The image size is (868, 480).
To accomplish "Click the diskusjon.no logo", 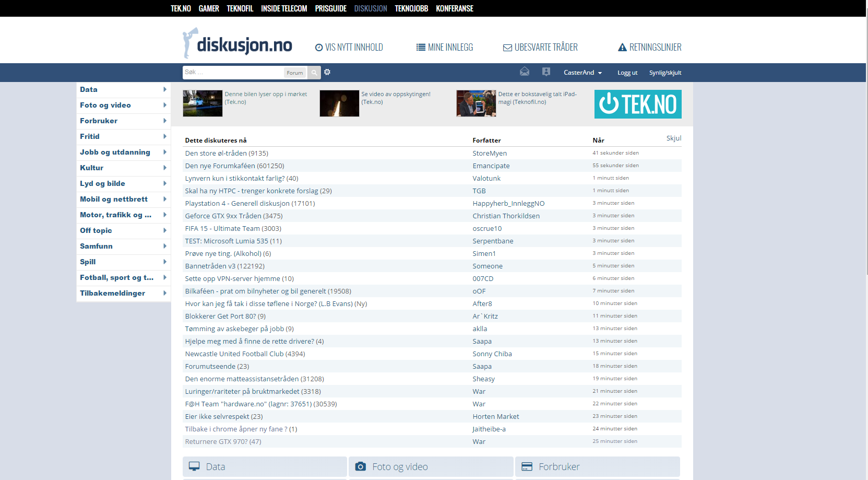I will (x=237, y=44).
